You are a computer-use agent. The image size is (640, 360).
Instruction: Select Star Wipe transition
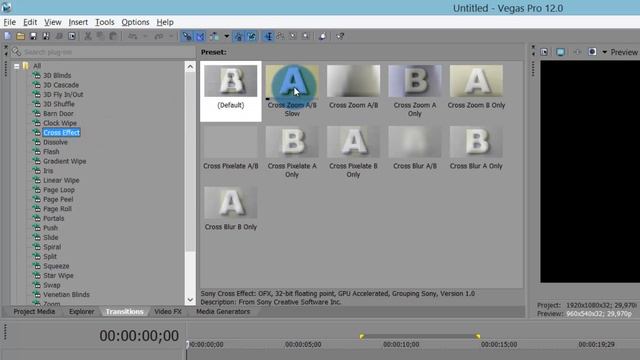[x=58, y=276]
